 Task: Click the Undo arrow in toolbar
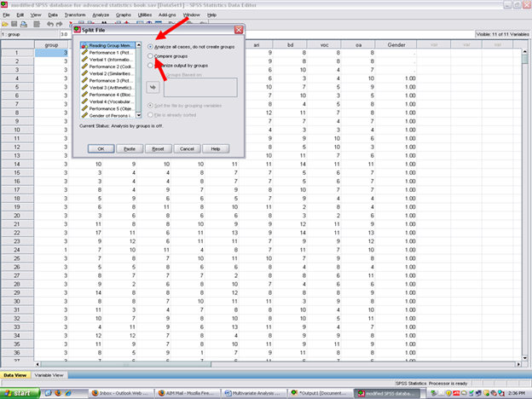49,25
